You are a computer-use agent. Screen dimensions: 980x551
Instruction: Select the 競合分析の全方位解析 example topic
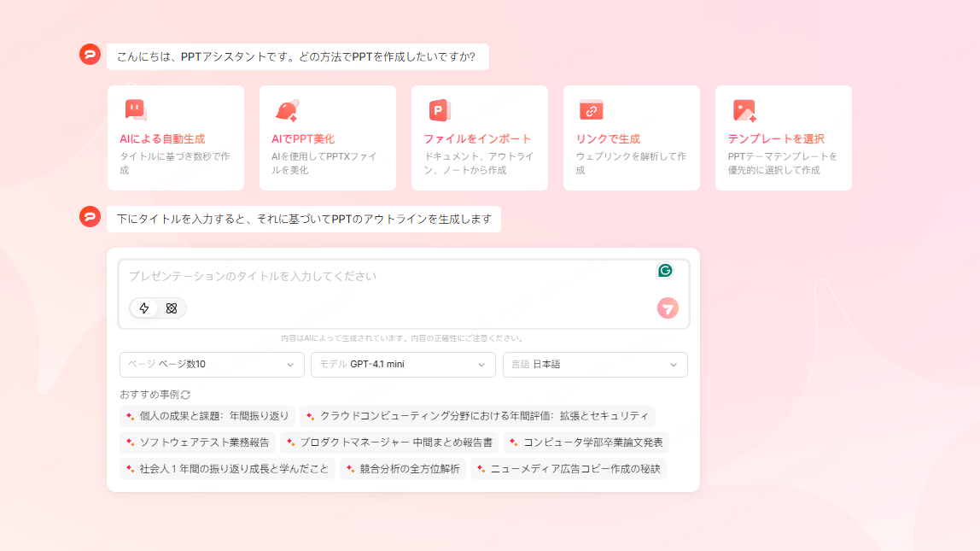pos(402,468)
